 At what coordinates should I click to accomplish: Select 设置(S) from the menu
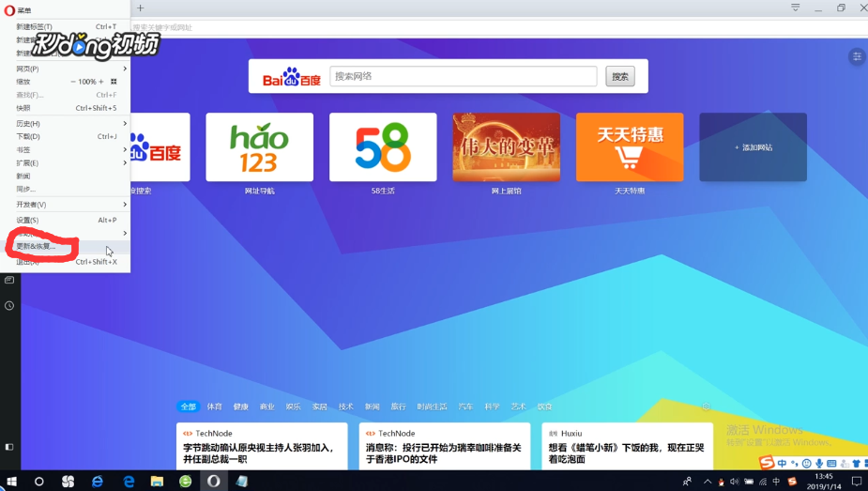pyautogui.click(x=66, y=220)
